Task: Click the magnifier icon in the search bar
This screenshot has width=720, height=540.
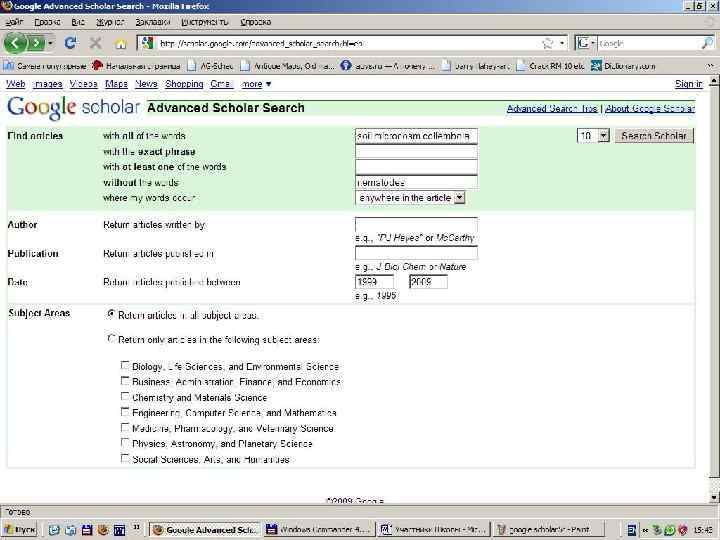Action: 707,44
